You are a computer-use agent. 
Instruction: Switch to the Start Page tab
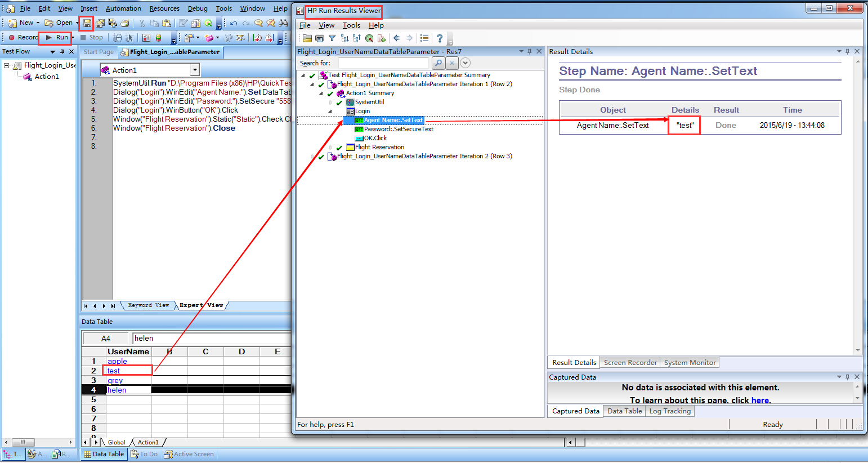pos(99,52)
